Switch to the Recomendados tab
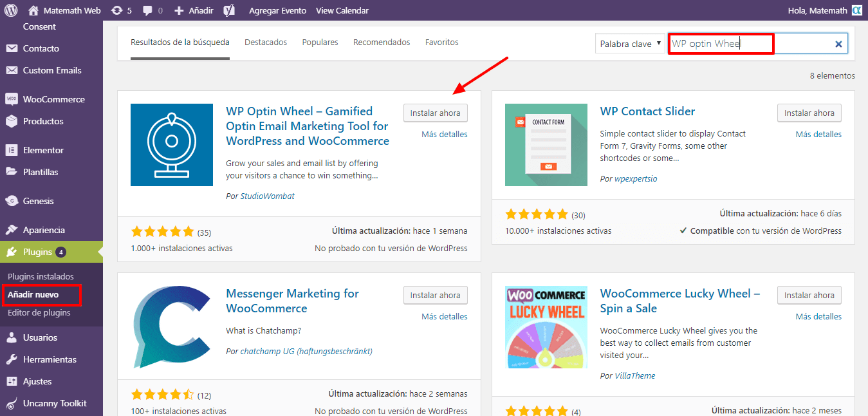This screenshot has width=868, height=416. tap(382, 43)
